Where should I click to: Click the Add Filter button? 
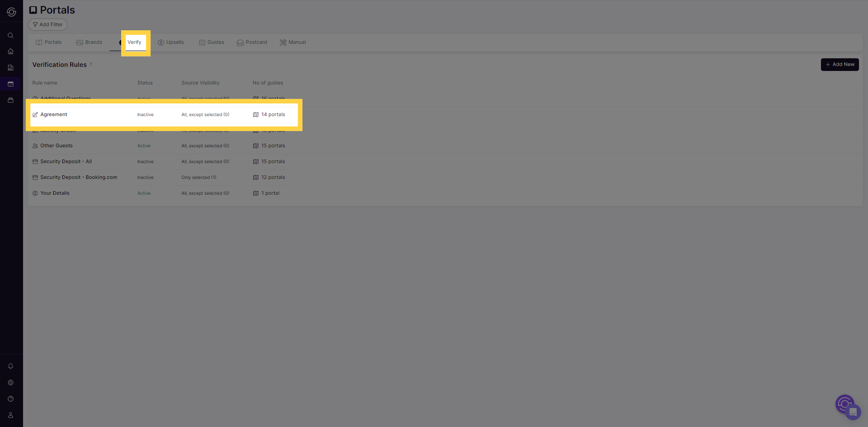[x=48, y=25]
